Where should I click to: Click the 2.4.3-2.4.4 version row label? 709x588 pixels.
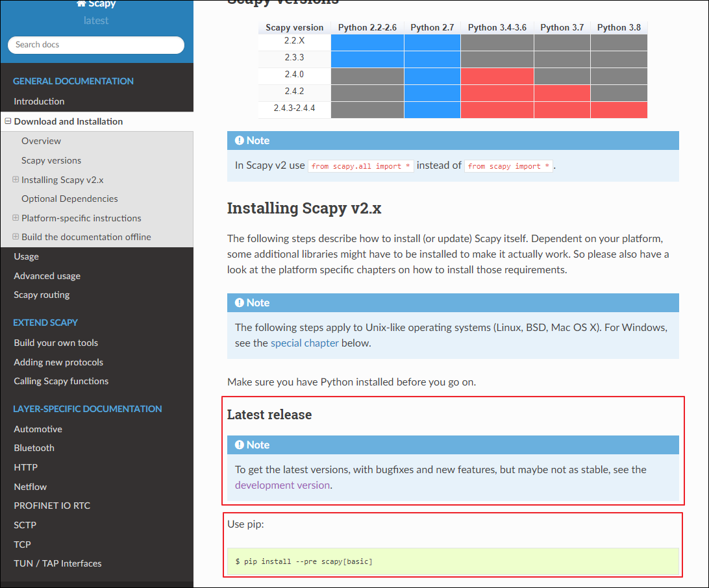tap(294, 108)
